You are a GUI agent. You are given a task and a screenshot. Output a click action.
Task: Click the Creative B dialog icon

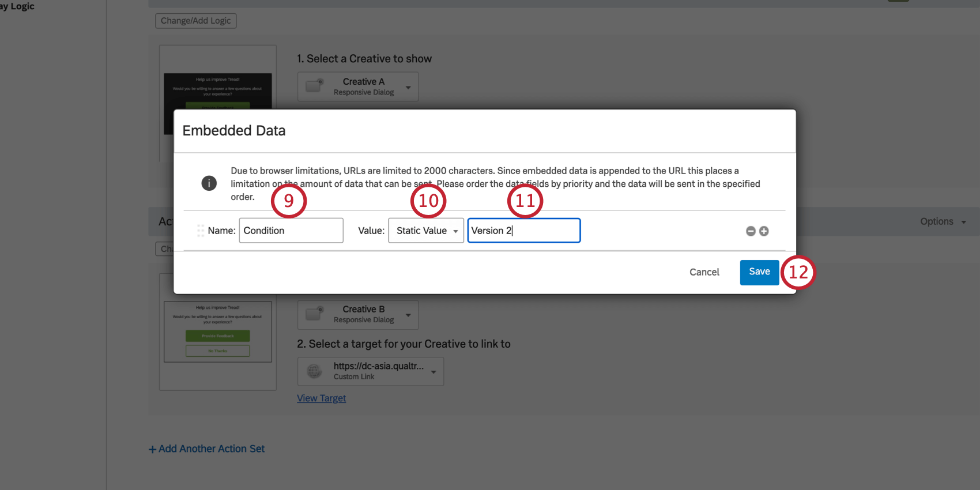click(314, 314)
